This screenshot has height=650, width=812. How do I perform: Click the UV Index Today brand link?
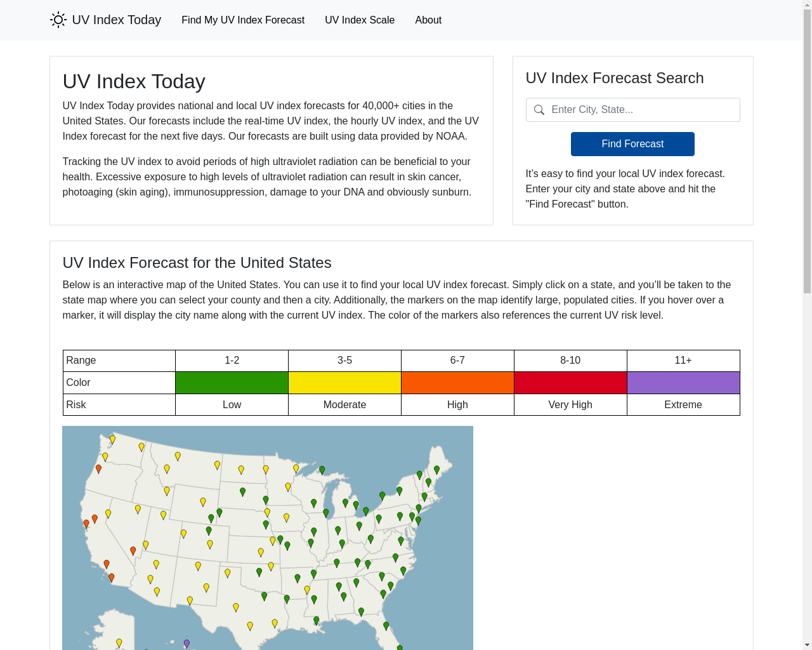click(105, 20)
